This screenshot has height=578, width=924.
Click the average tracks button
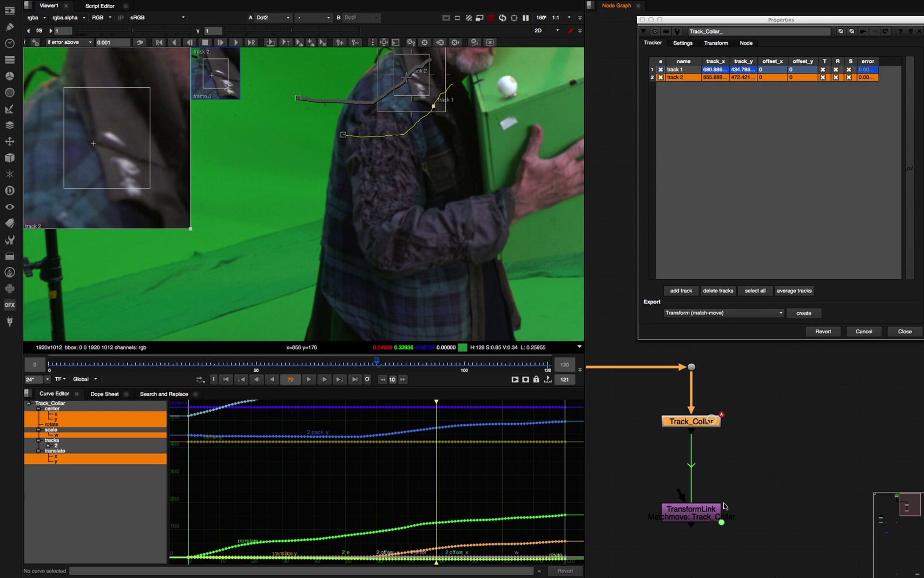coord(794,291)
